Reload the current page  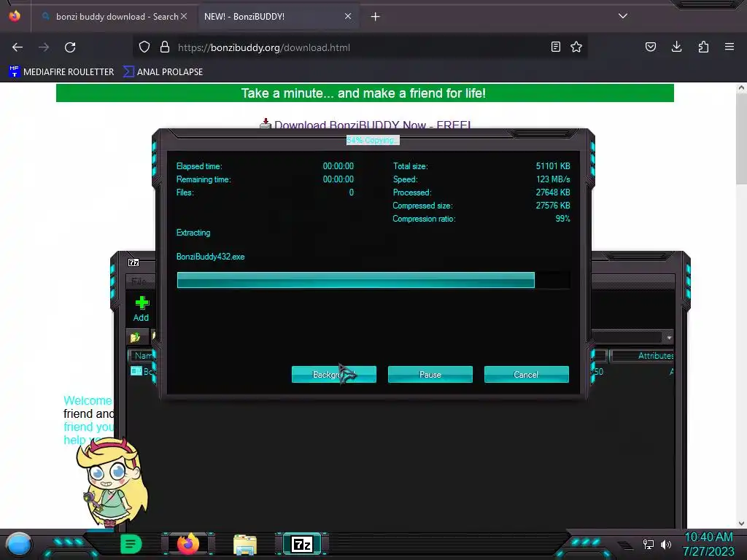pos(70,47)
